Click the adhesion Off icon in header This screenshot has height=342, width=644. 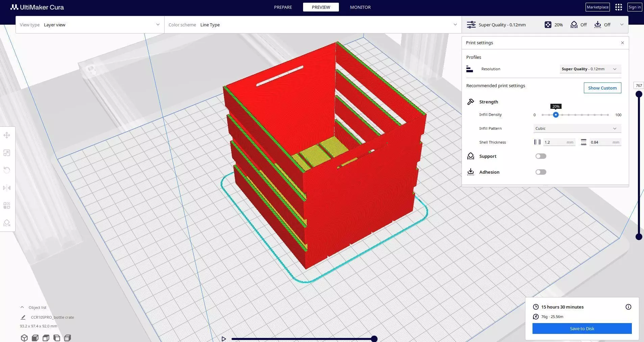[598, 25]
